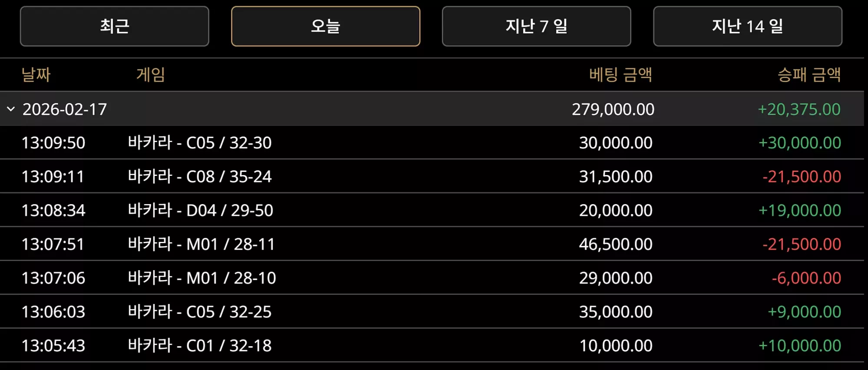868x370 pixels.
Task: Click the 베팅 금액 column header
Action: [x=621, y=75]
